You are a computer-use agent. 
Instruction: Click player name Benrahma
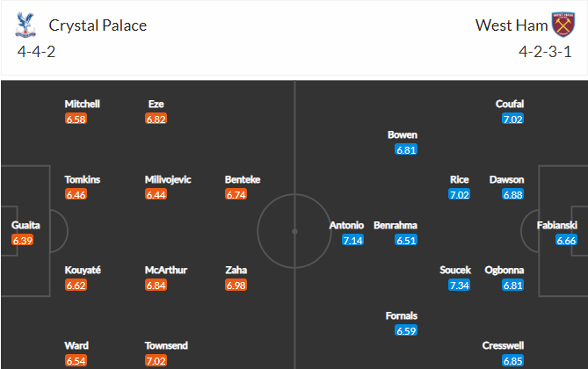[x=396, y=226]
